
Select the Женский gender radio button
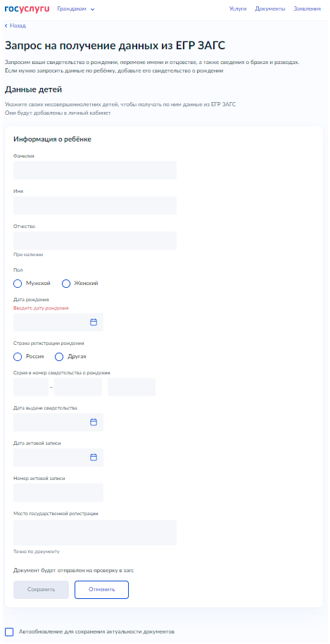pos(66,284)
